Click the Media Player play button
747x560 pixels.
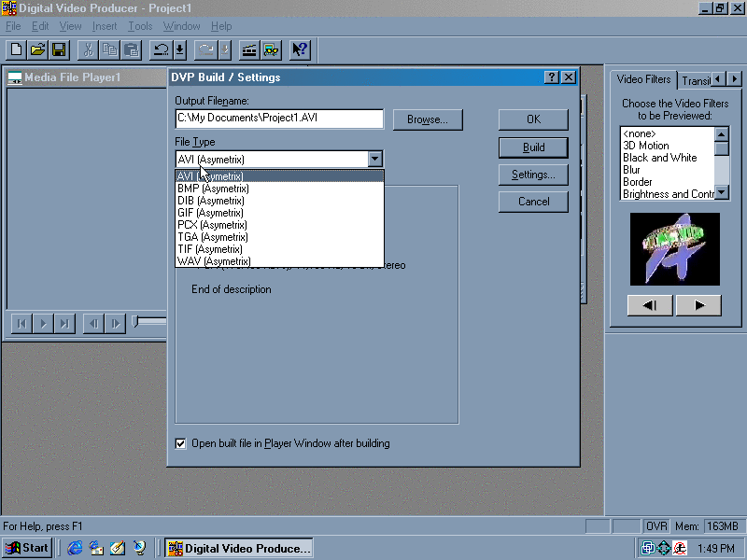(x=43, y=324)
